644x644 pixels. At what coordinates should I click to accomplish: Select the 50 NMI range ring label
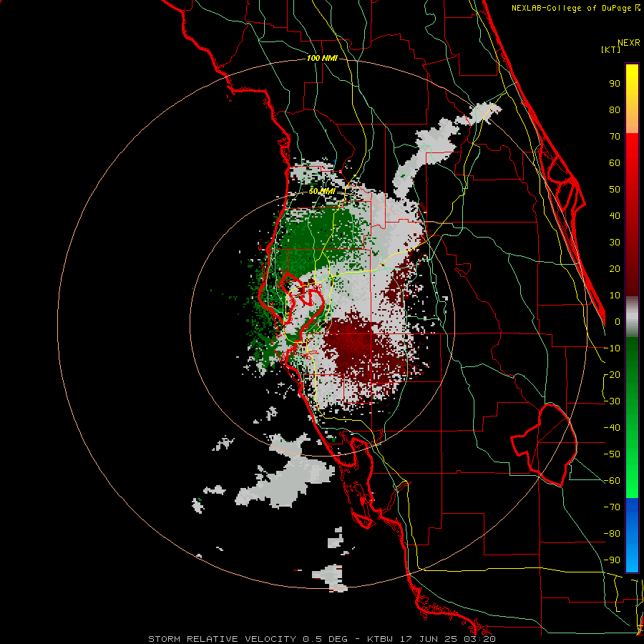(322, 191)
